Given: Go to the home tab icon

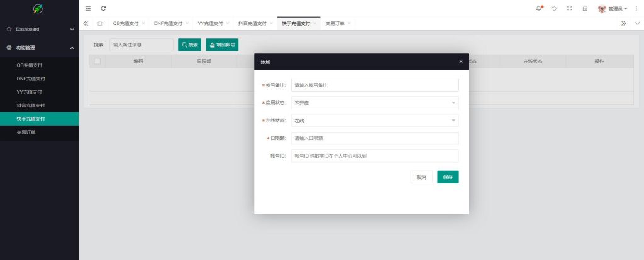Looking at the screenshot, I should 100,23.
